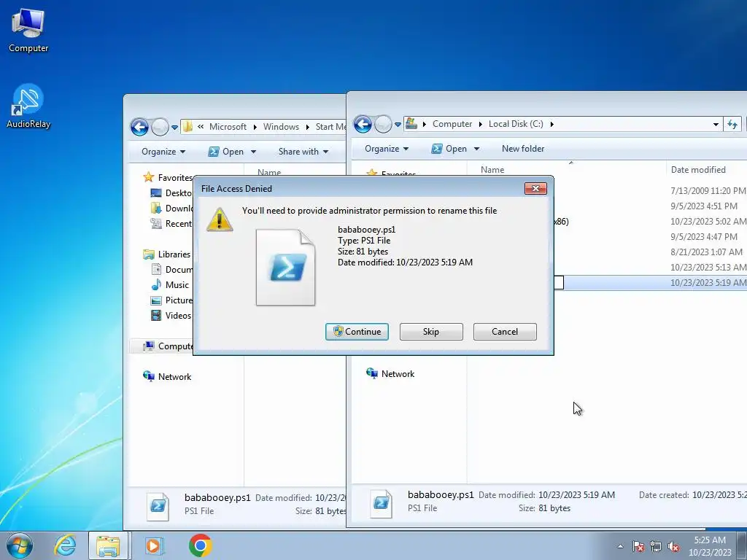This screenshot has height=560, width=747.
Task: Click Open in Local Disk window toolbar
Action: pos(449,149)
